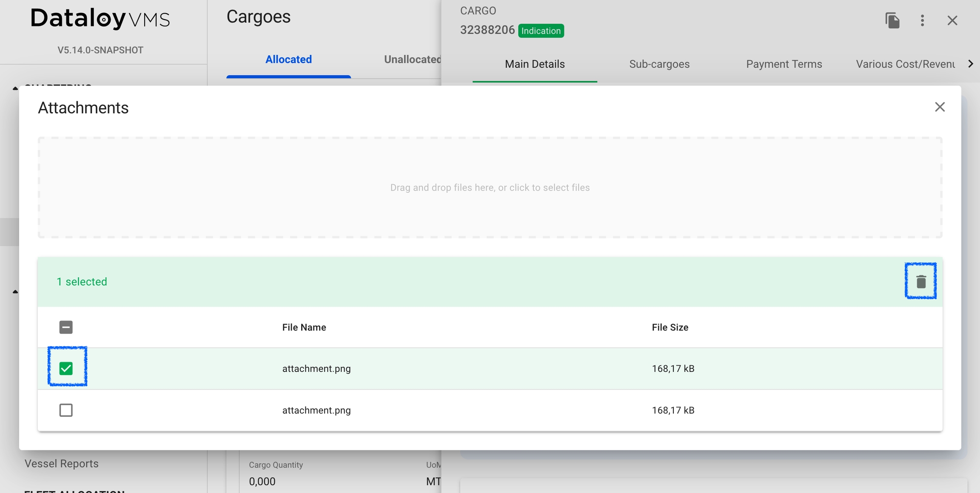The width and height of the screenshot is (980, 493).
Task: Uncheck the first attachment.png checkbox
Action: coord(66,368)
